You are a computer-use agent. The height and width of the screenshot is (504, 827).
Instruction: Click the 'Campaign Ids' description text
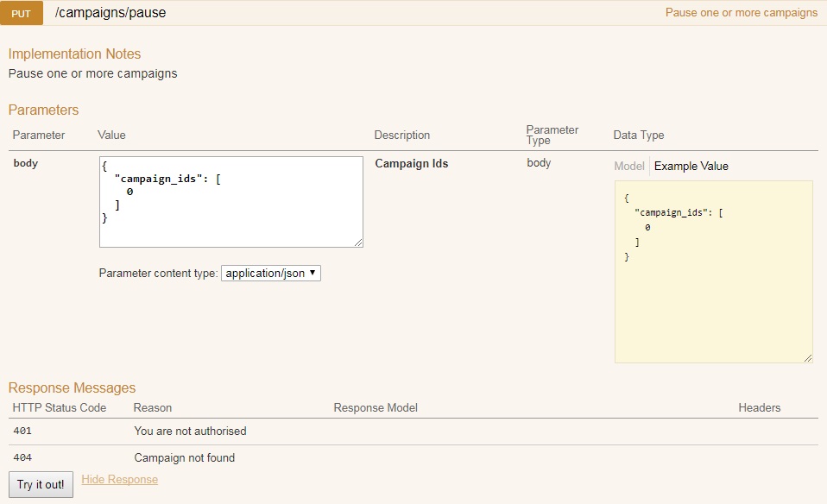(411, 163)
